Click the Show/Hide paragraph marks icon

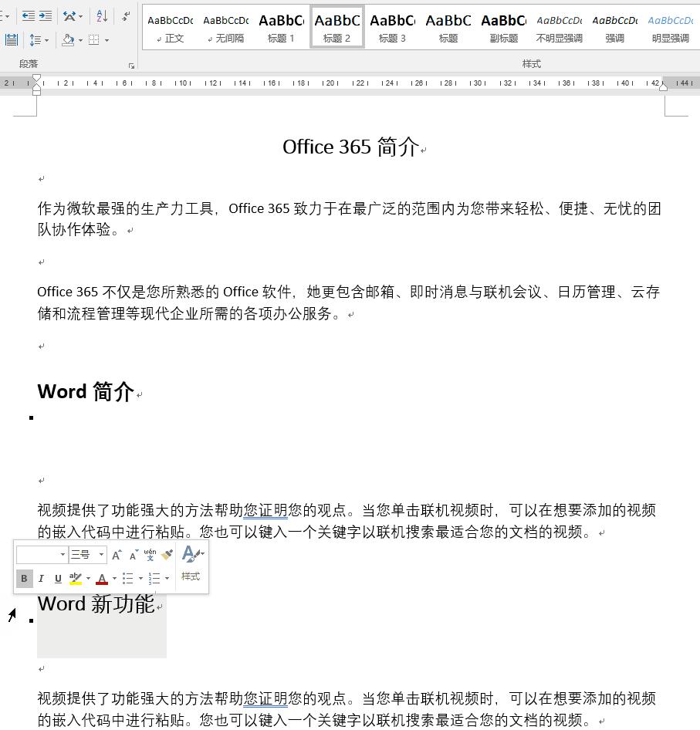click(126, 17)
